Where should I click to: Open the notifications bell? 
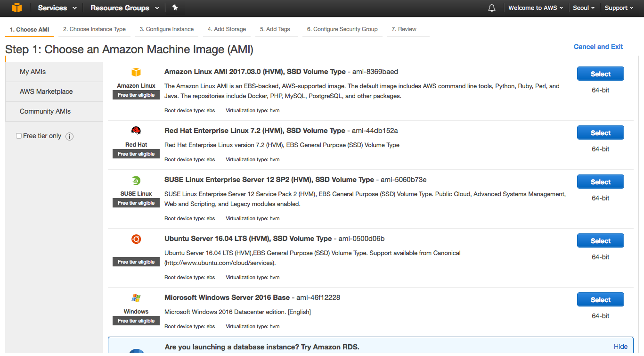492,8
